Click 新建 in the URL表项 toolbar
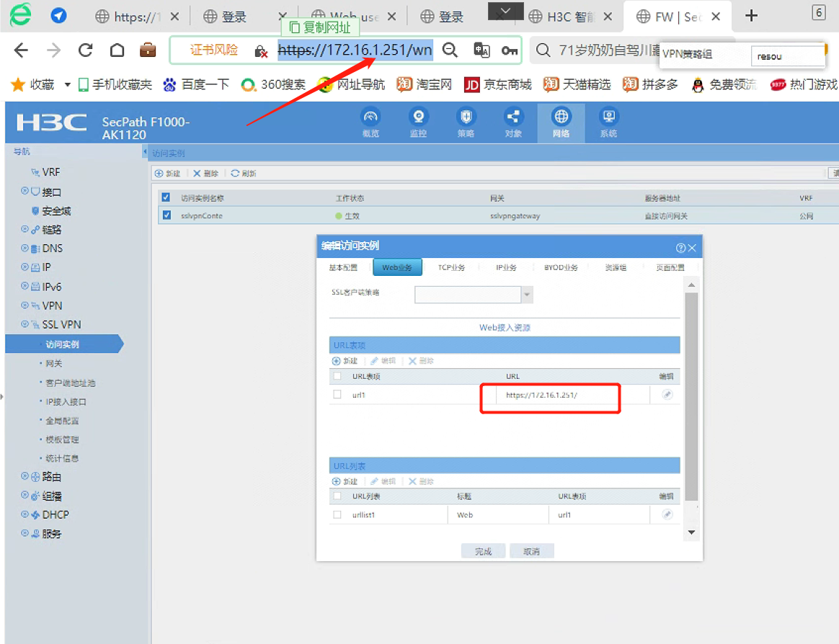 pyautogui.click(x=345, y=361)
